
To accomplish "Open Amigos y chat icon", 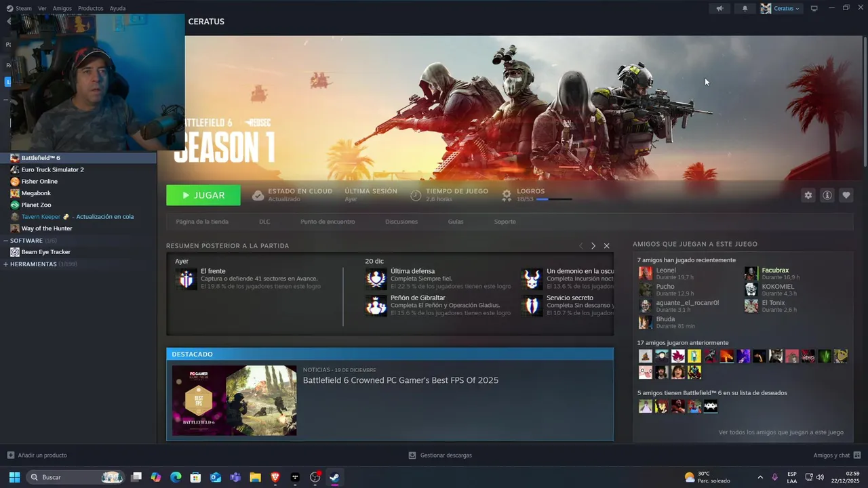I will pos(857,455).
